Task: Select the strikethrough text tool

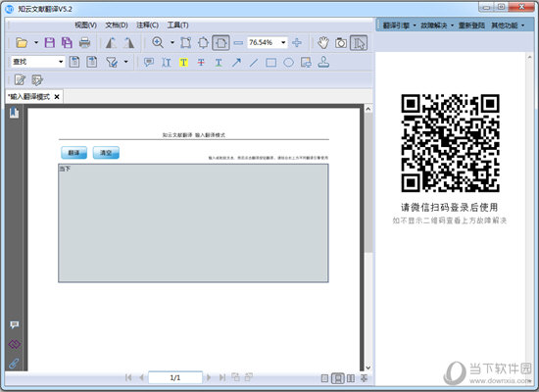Action: click(x=201, y=63)
